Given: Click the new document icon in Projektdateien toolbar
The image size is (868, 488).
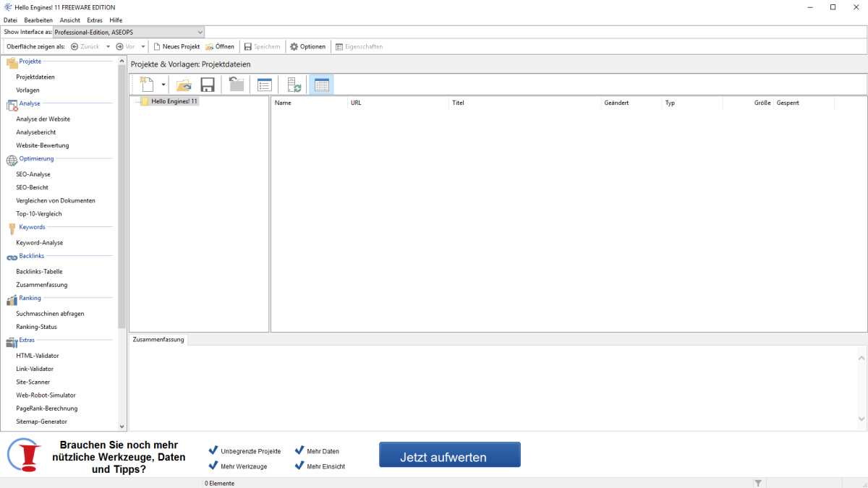Looking at the screenshot, I should tap(147, 85).
